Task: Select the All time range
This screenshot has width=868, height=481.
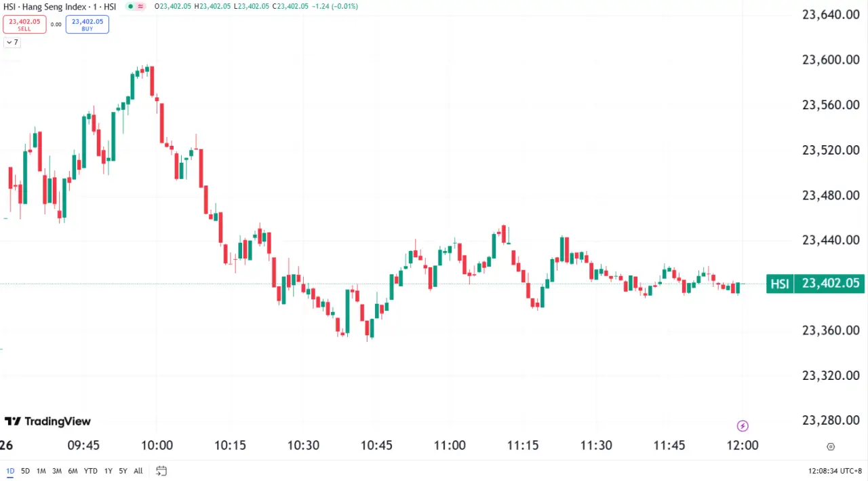Action: [x=138, y=470]
